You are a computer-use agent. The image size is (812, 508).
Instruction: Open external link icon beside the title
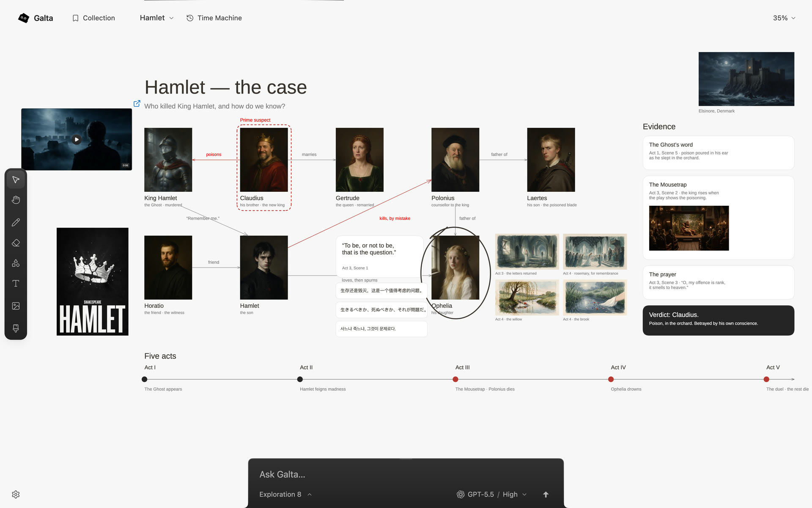tap(137, 103)
